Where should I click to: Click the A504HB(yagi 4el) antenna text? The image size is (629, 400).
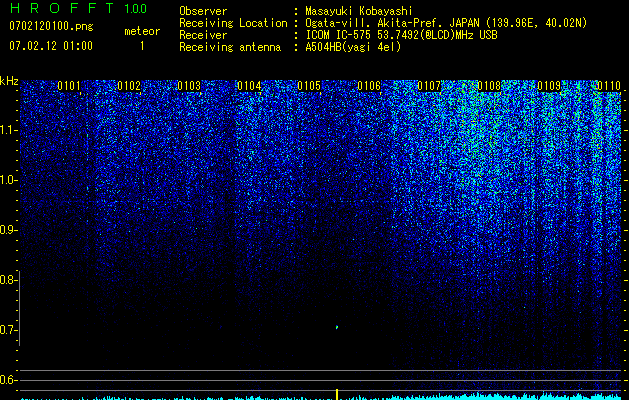pyautogui.click(x=353, y=47)
